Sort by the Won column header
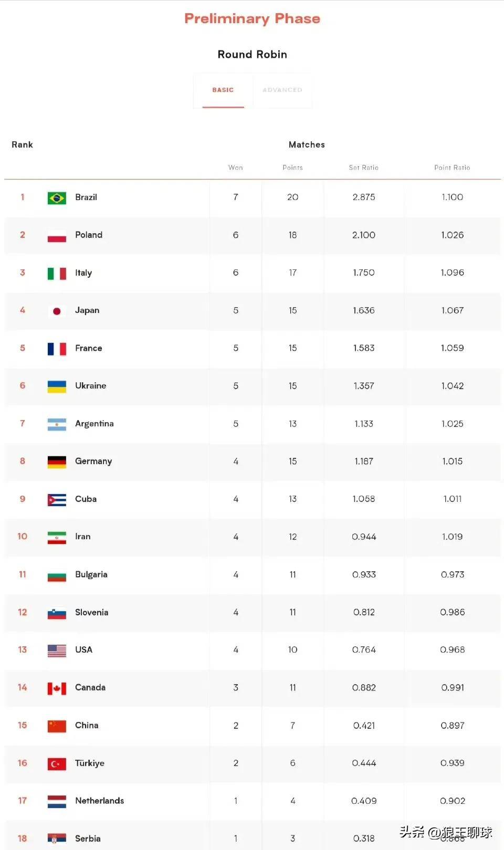The image size is (504, 850). (x=236, y=167)
